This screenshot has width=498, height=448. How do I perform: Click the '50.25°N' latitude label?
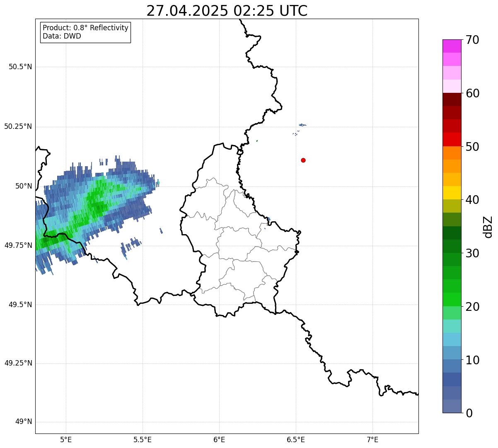[x=18, y=126]
